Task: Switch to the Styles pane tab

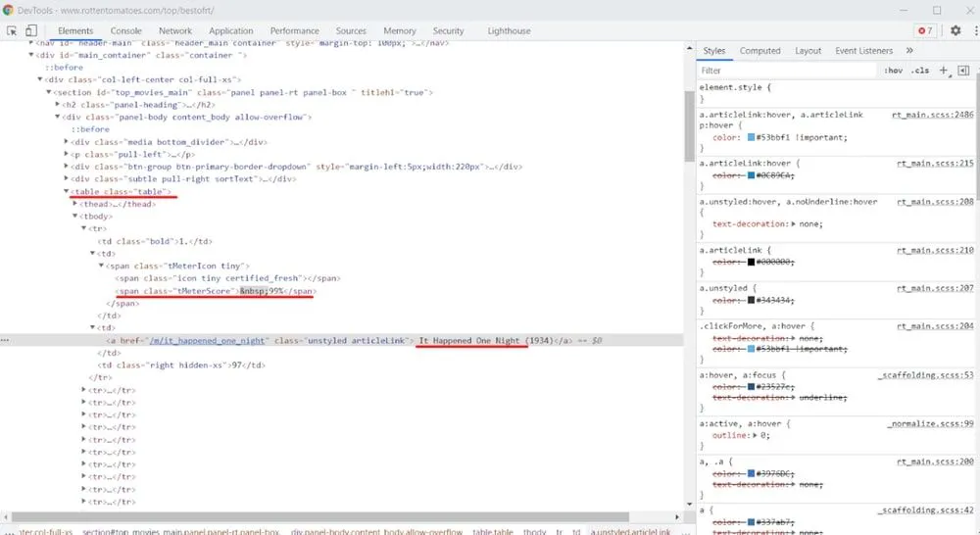Action: point(714,51)
